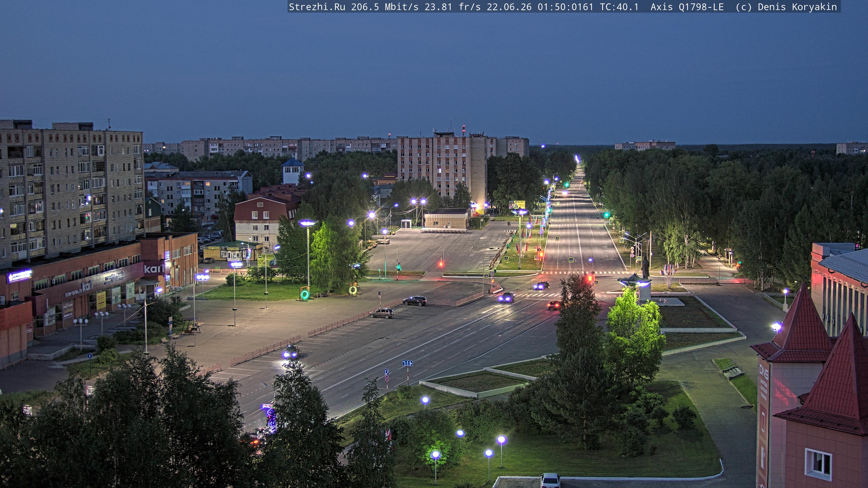868x488 pixels.
Task: Click the timestamp 01:50:0161
Action: pyautogui.click(x=565, y=7)
